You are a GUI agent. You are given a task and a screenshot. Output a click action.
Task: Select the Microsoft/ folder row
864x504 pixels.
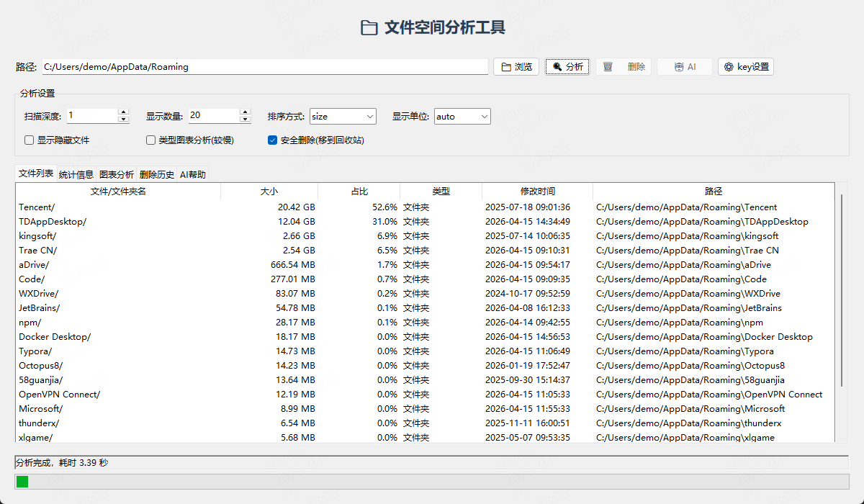[426, 409]
